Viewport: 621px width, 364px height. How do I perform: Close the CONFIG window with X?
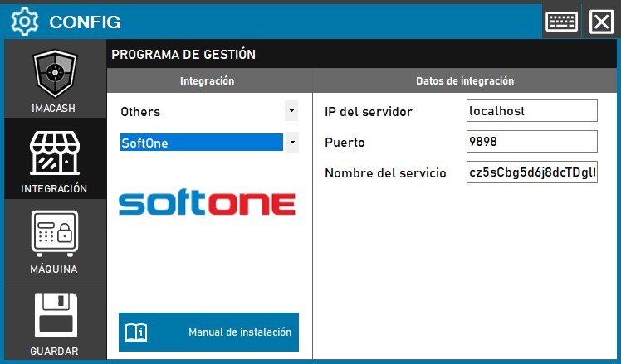point(600,22)
